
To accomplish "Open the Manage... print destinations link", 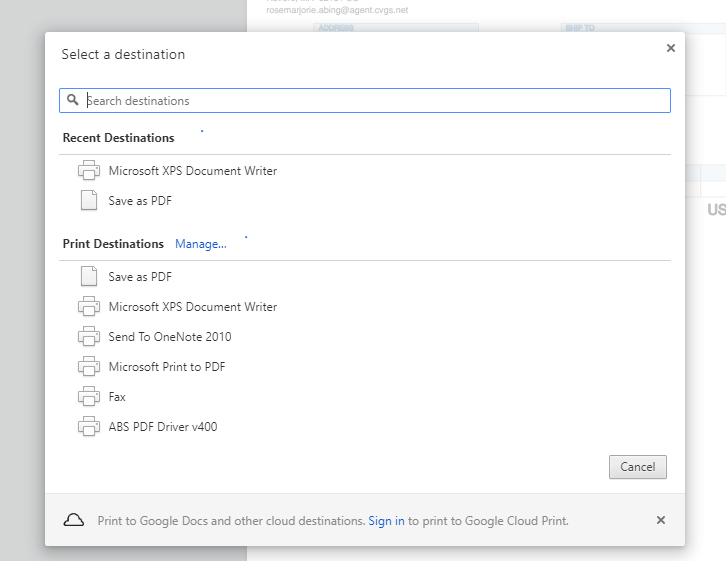I will (201, 244).
